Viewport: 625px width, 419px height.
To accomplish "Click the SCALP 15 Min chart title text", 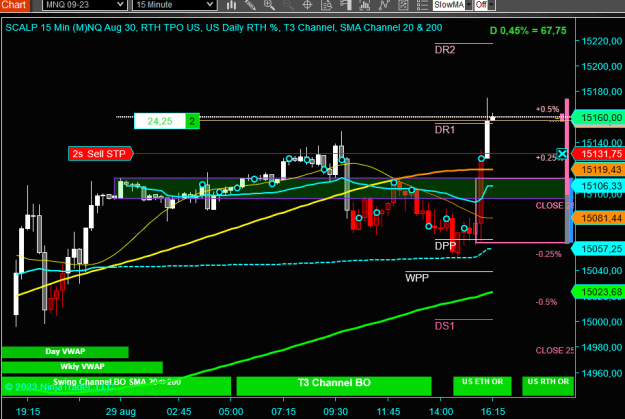I will 224,28.
